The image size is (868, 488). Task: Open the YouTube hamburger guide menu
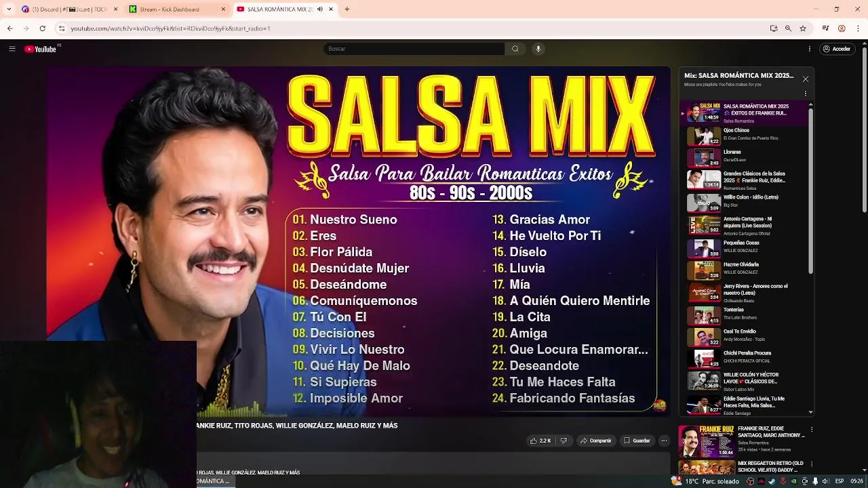point(12,49)
